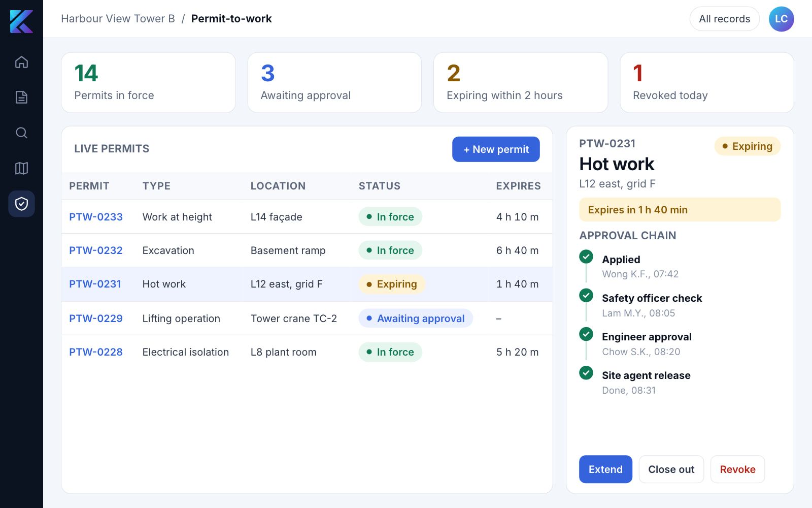Open permit PTW-0228
The image size is (812, 508).
coord(96,352)
